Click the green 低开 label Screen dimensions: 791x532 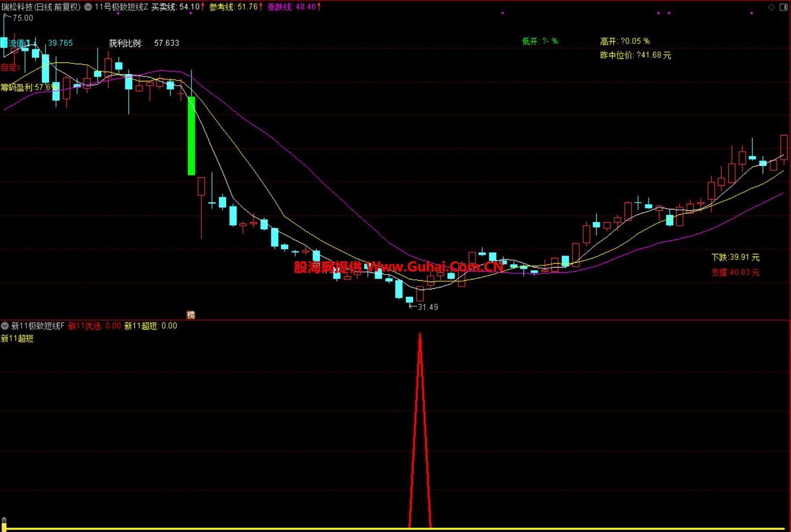pos(540,41)
